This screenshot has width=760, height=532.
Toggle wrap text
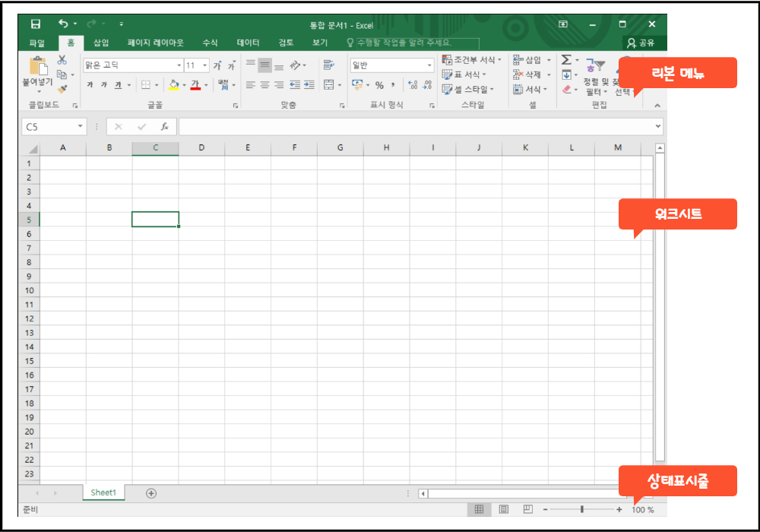(329, 65)
